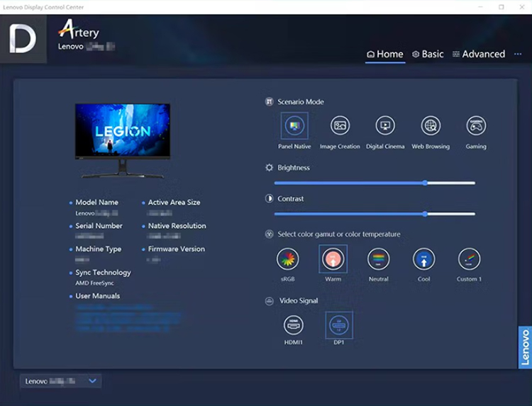Set color temperature to Cool
The height and width of the screenshot is (406, 532).
click(423, 259)
